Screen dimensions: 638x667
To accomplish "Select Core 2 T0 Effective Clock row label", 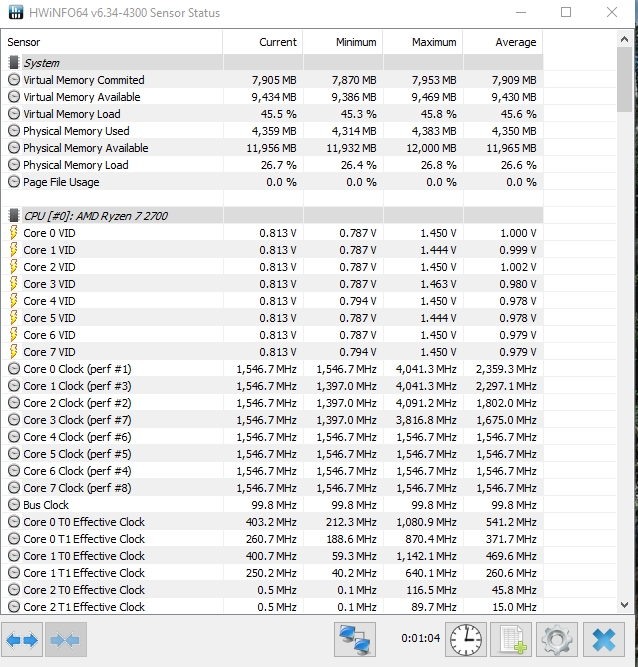I will (84, 590).
